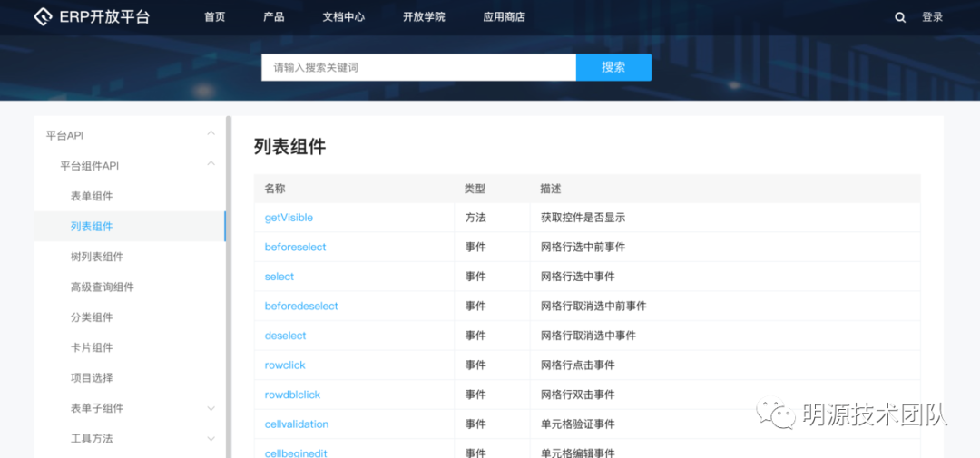
Task: Select 表单子组件 label in the sidebar
Action: 97,408
